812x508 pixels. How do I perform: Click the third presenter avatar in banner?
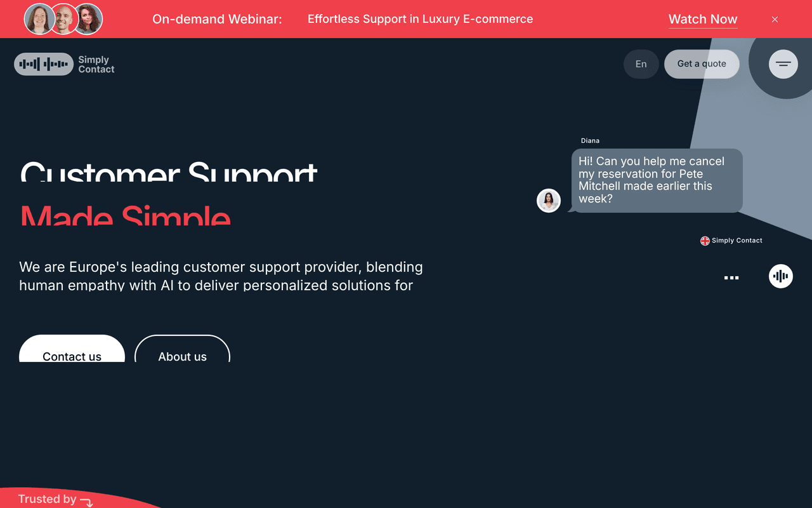coord(88,19)
